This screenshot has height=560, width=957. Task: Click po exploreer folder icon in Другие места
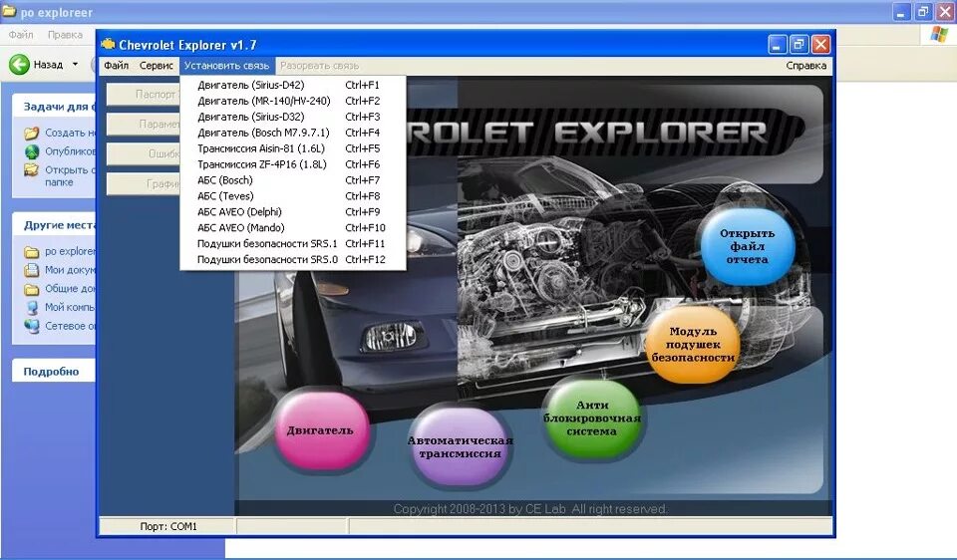click(32, 251)
